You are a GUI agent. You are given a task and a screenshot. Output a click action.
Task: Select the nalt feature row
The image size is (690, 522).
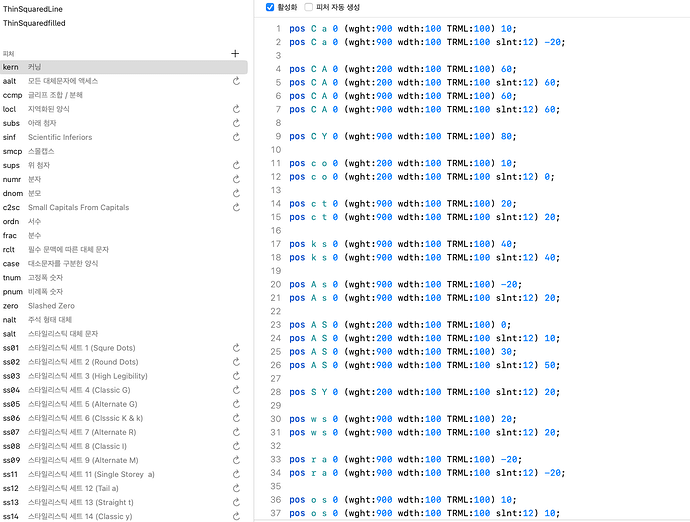[x=124, y=320]
